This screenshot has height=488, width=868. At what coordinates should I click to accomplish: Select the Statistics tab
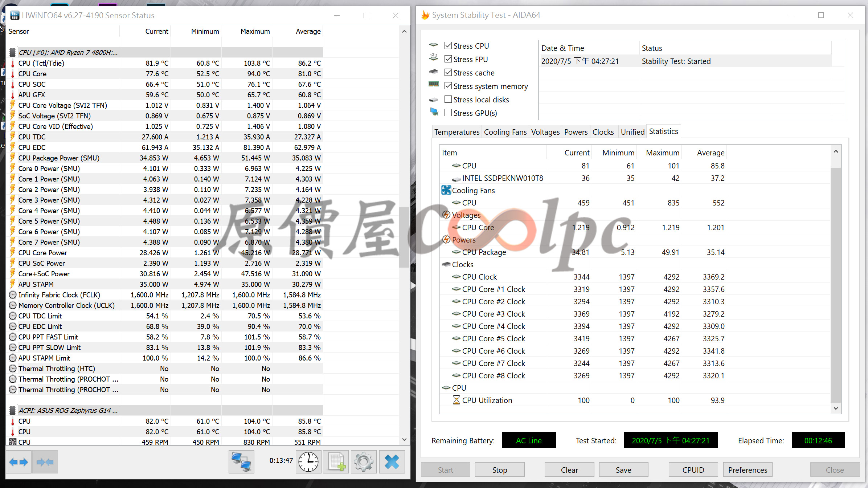(x=663, y=131)
